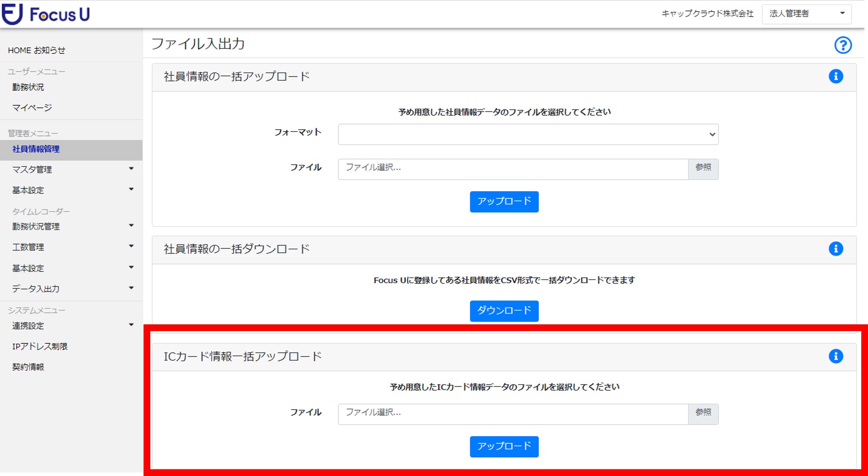Image resolution: width=868 pixels, height=476 pixels.
Task: Click アップロード button for ICカード情報
Action: click(x=504, y=446)
